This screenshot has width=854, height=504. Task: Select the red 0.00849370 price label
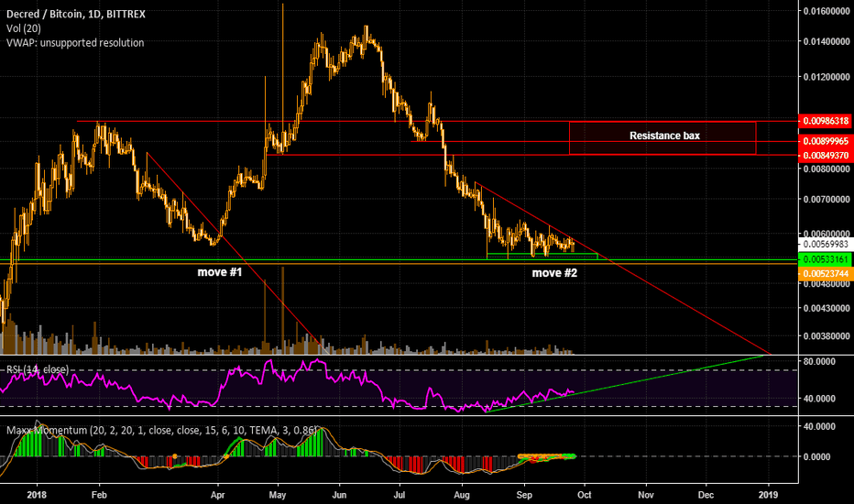[826, 155]
